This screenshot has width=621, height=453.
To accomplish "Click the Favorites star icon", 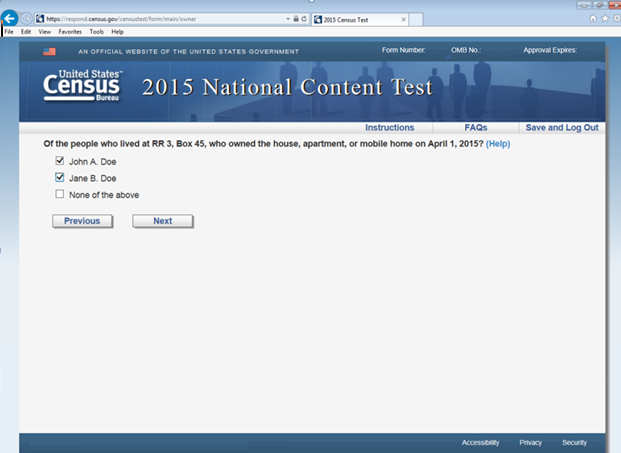I will (x=605, y=19).
